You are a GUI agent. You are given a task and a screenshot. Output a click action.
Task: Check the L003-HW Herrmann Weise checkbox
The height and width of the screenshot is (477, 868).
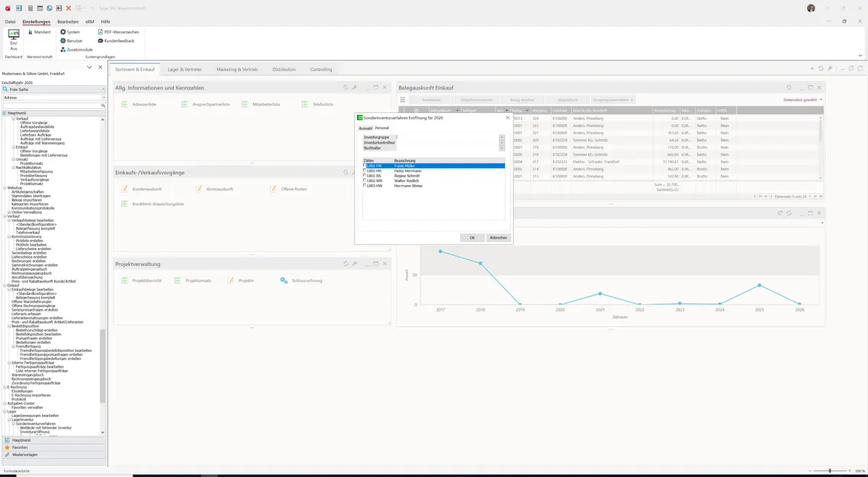coord(365,186)
